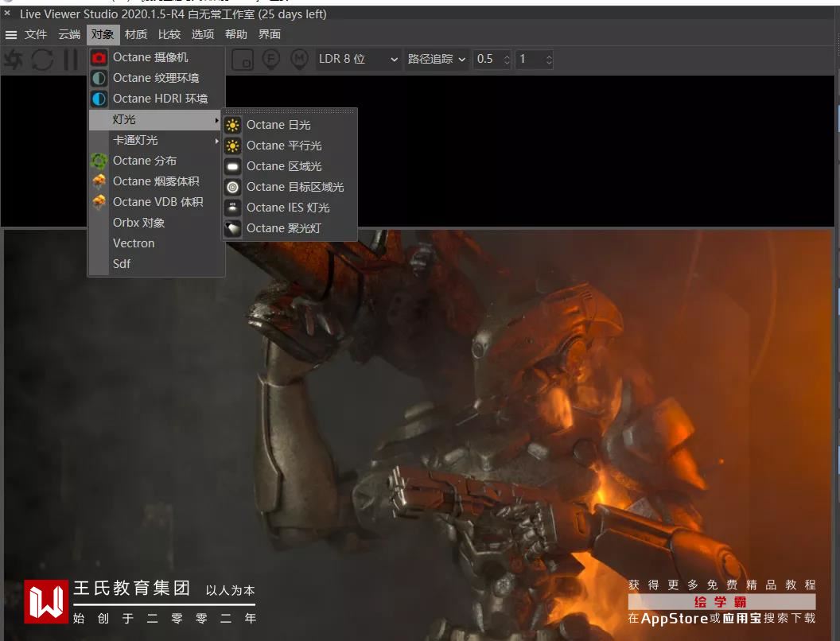Toggle the F focus picker icon

(271, 59)
